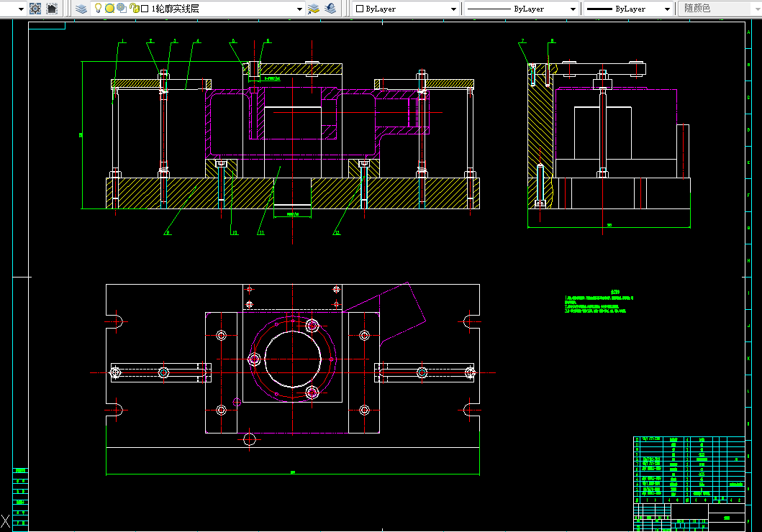Viewport: 762px width, 532px height.
Task: Click the large white circle in plan view
Action: [x=293, y=359]
